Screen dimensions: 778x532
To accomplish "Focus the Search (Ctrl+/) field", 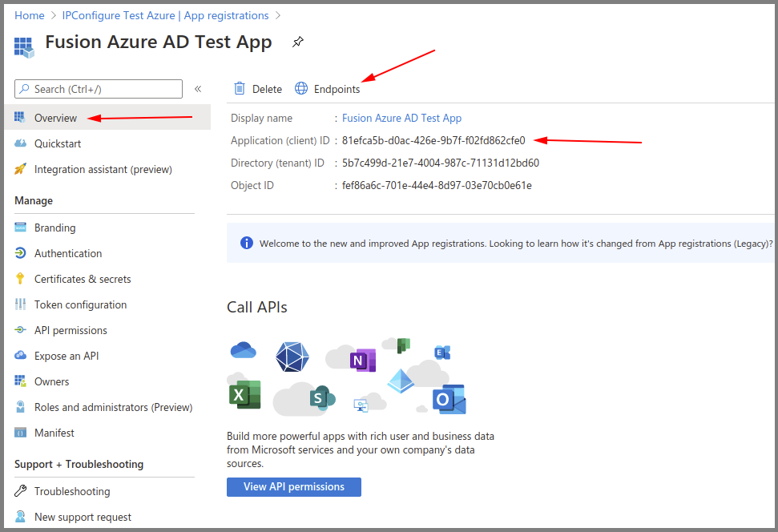I will tap(99, 89).
